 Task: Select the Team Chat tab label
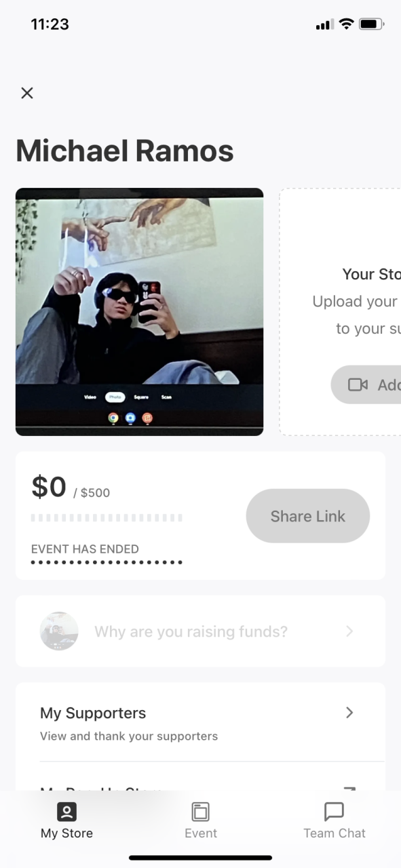click(335, 833)
